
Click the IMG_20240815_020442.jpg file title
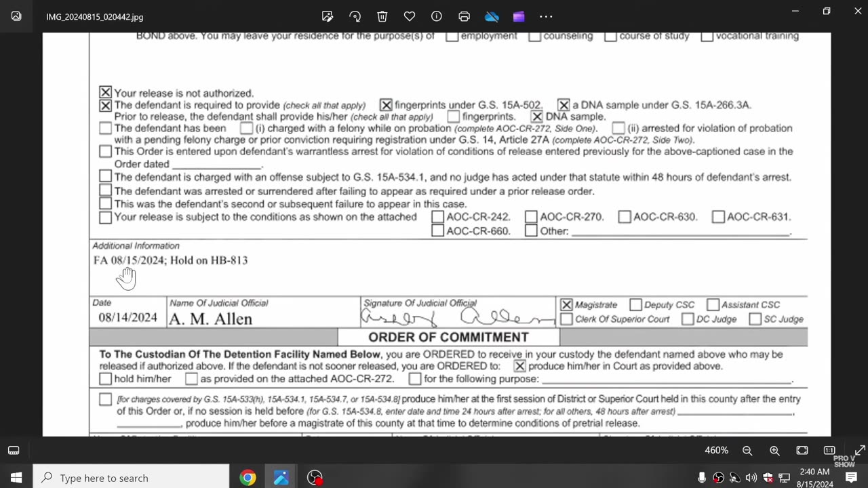(x=94, y=17)
